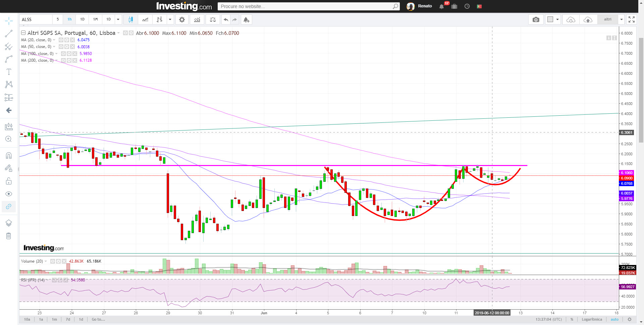Open the altri layout dropdown arrow
Viewport: 644px width, 325px height.
(621, 19)
